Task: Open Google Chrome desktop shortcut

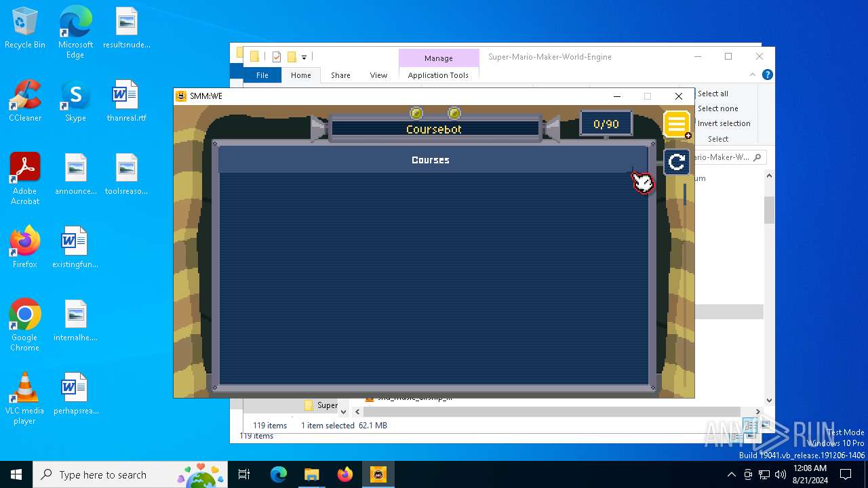Action: click(x=25, y=325)
